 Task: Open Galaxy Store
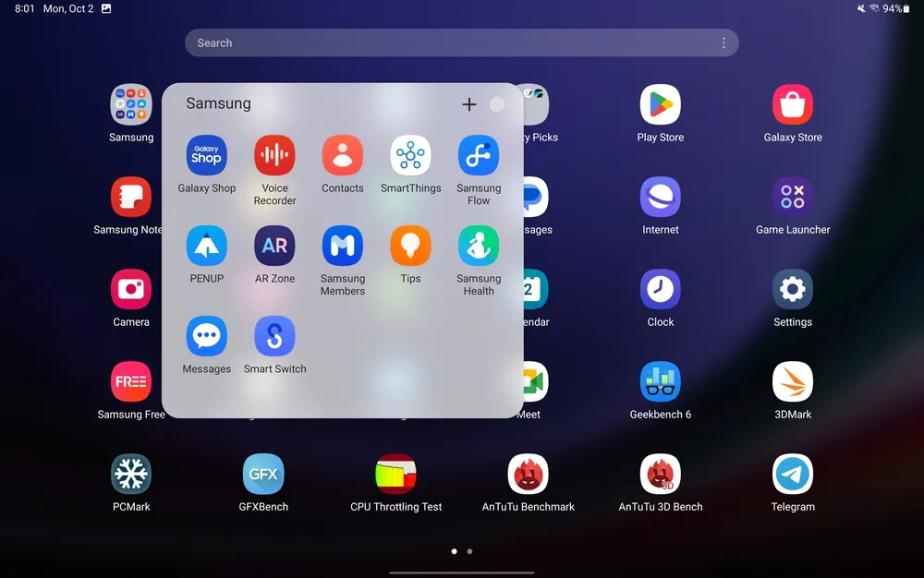click(793, 104)
